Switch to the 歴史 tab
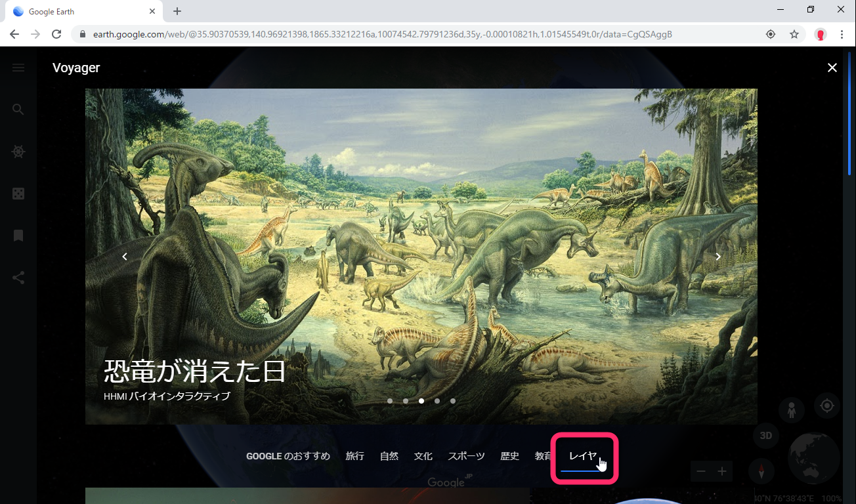 [x=510, y=456]
